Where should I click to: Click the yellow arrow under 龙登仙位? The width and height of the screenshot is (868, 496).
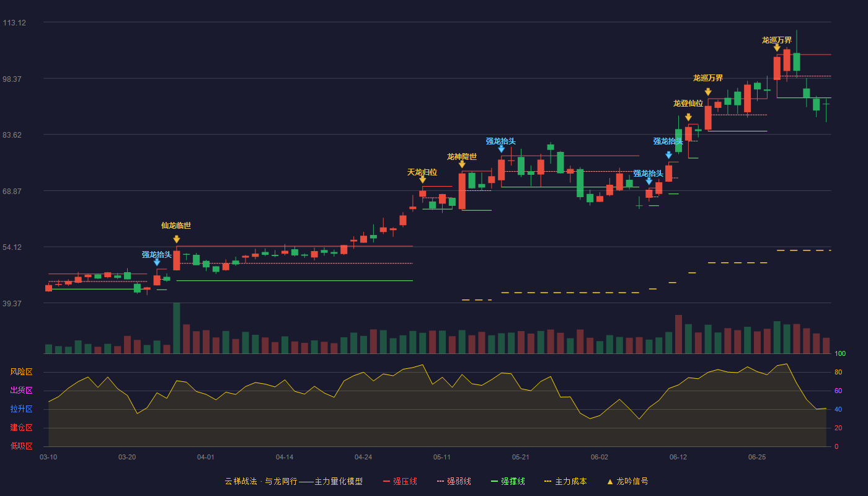click(x=688, y=117)
